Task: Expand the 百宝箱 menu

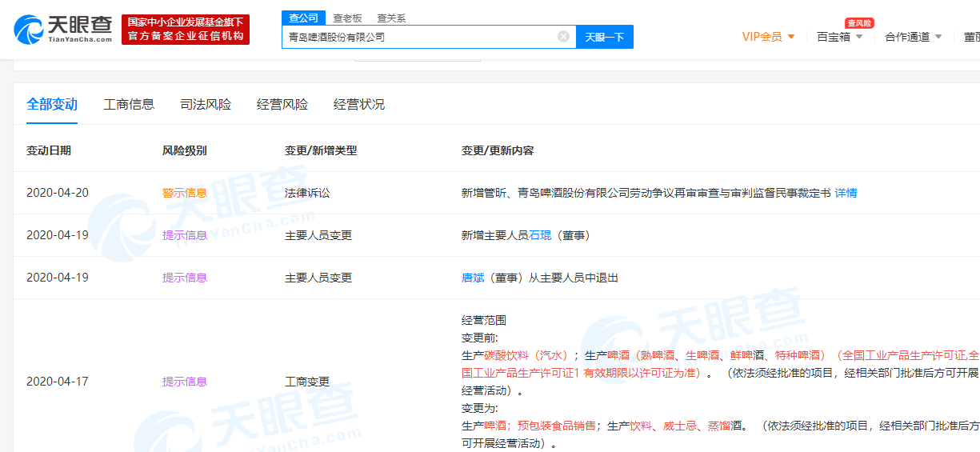Action: coord(839,37)
